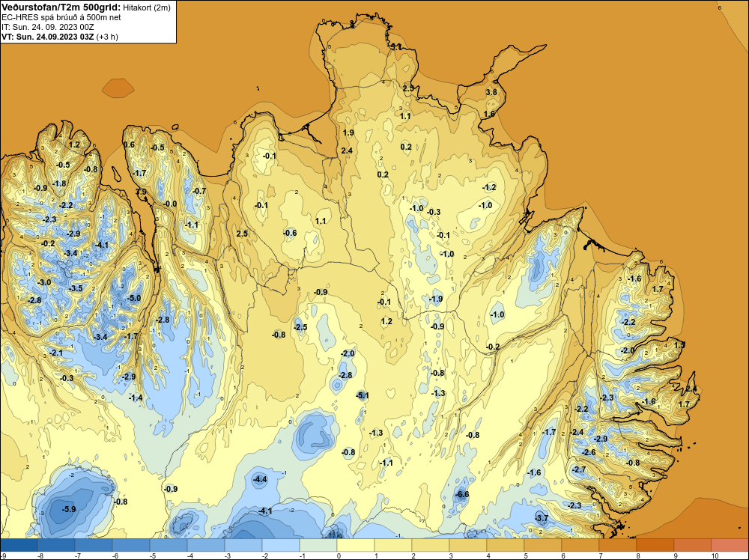Screen dimensions: 749x560
Task: Click the temperature value "0.6"
Action: (x=129, y=144)
